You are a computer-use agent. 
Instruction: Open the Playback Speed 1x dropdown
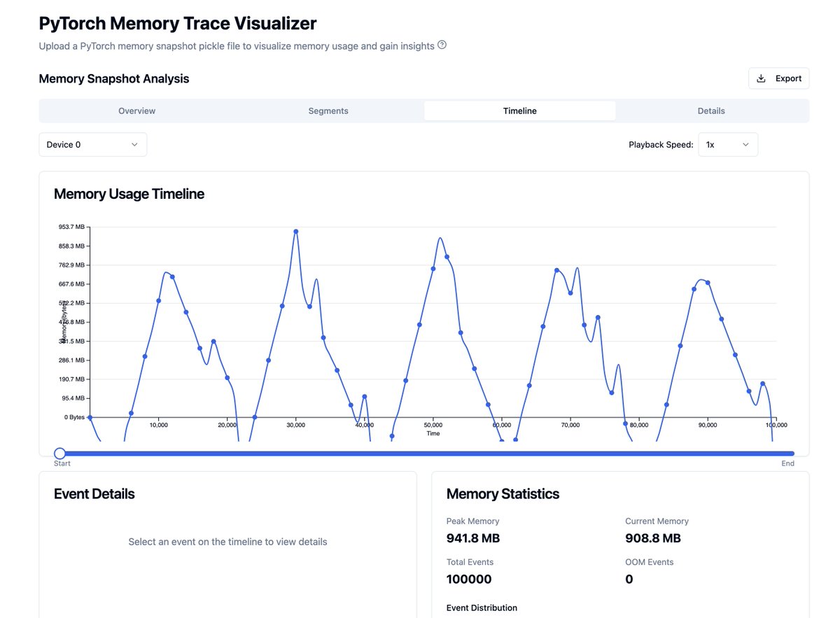[x=728, y=144]
